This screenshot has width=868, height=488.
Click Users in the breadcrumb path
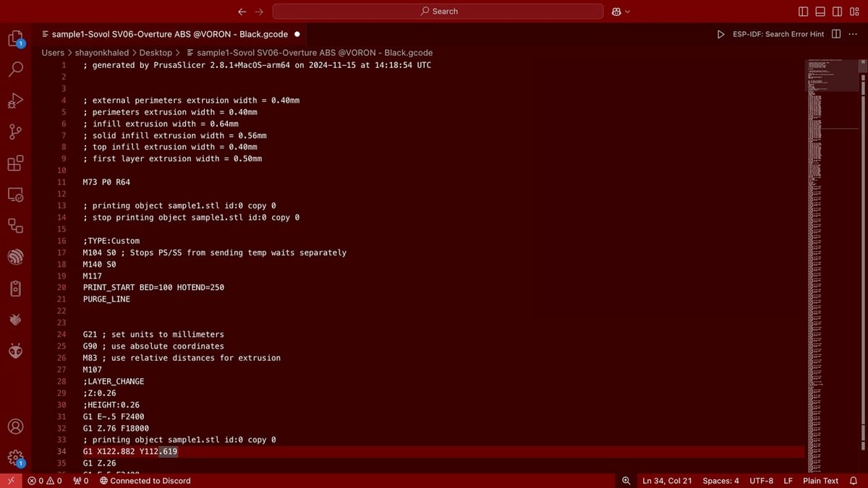[53, 53]
